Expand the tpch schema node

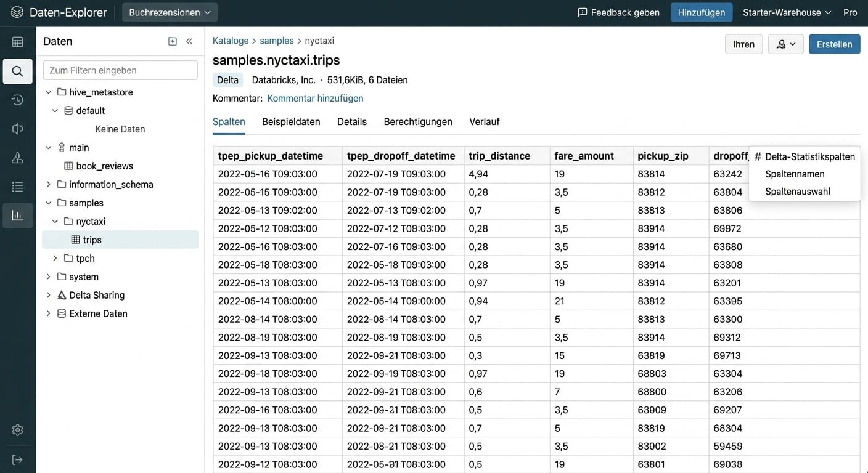55,258
